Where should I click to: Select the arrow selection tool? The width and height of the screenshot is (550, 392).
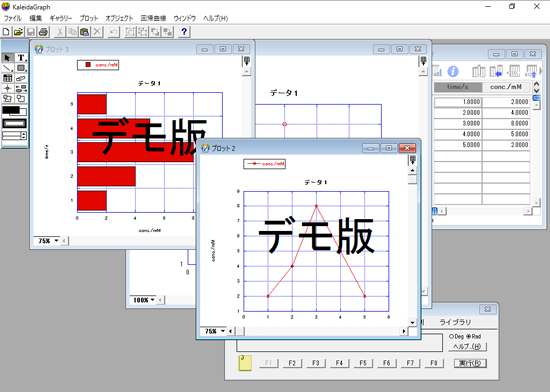click(8, 58)
